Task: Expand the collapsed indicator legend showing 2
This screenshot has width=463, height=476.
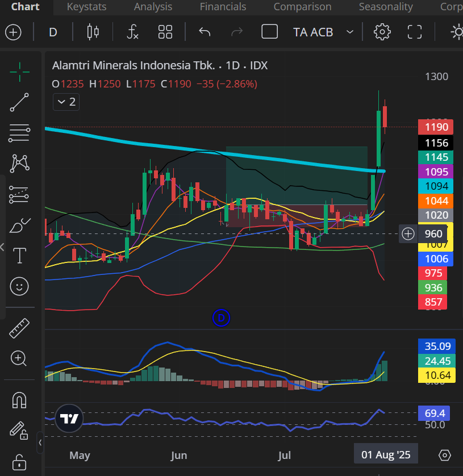Action: [66, 102]
